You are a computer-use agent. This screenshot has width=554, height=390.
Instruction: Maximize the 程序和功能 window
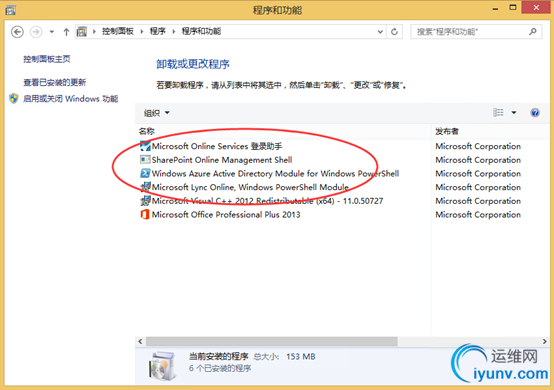click(x=513, y=8)
